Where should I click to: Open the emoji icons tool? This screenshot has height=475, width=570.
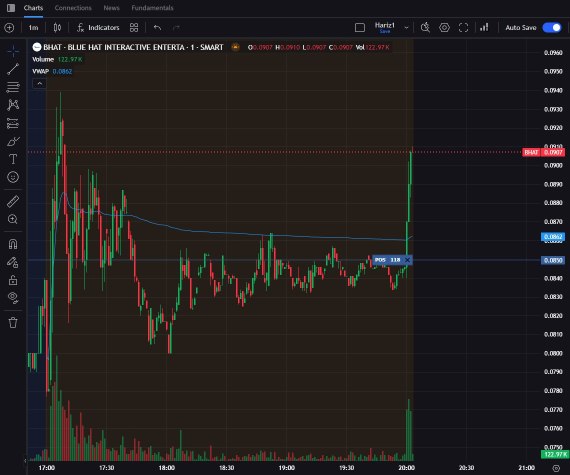tap(13, 177)
